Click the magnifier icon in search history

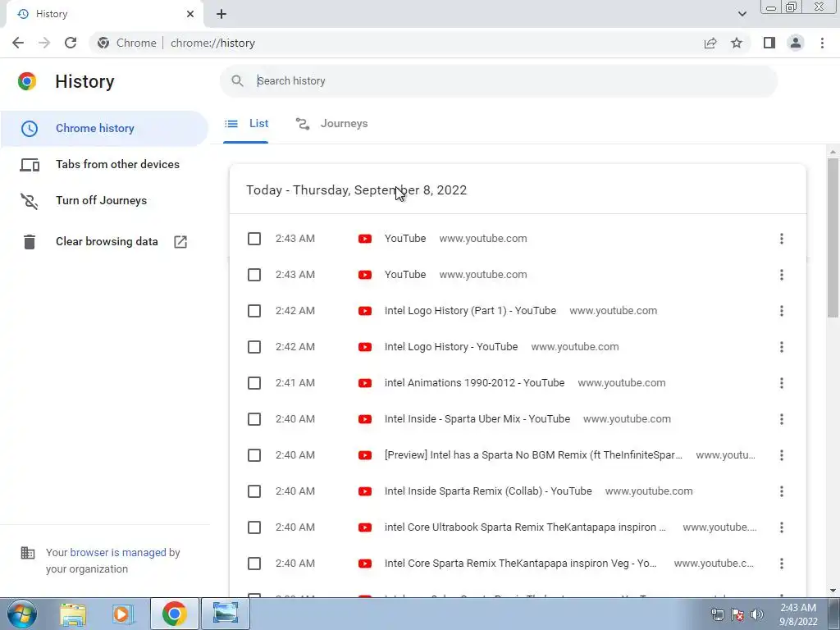click(237, 81)
